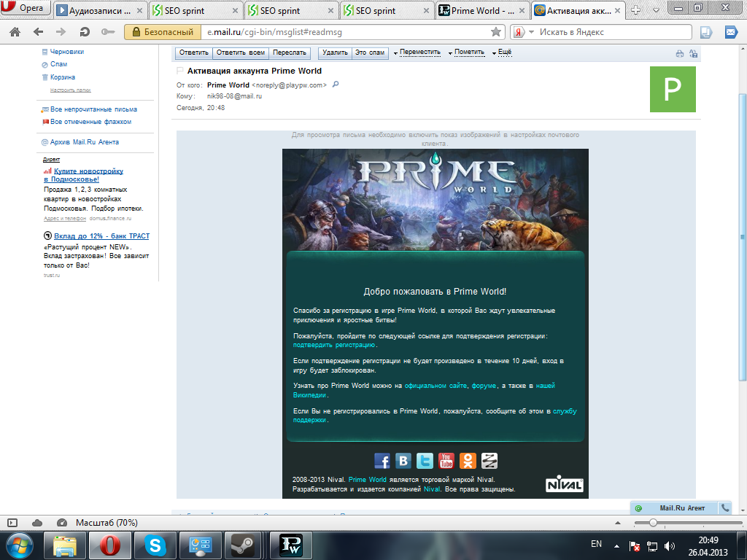The width and height of the screenshot is (747, 560).
Task: Click the VKontakte icon in email
Action: (403, 461)
